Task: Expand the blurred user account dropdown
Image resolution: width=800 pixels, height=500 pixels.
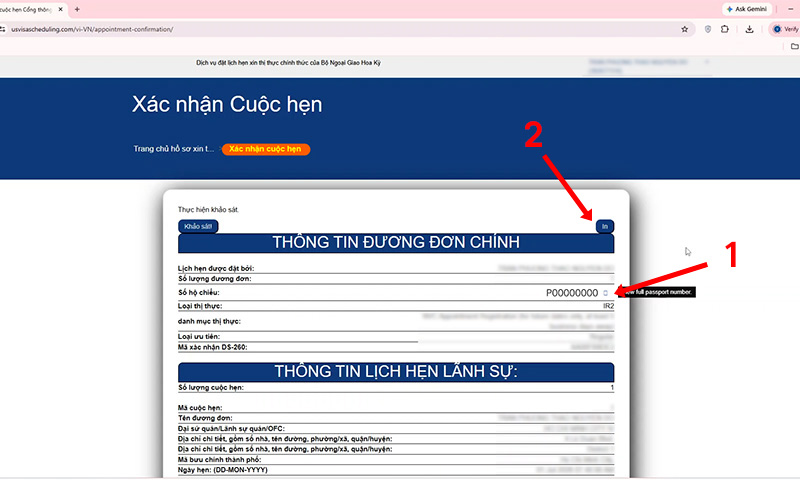Action: coord(647,66)
